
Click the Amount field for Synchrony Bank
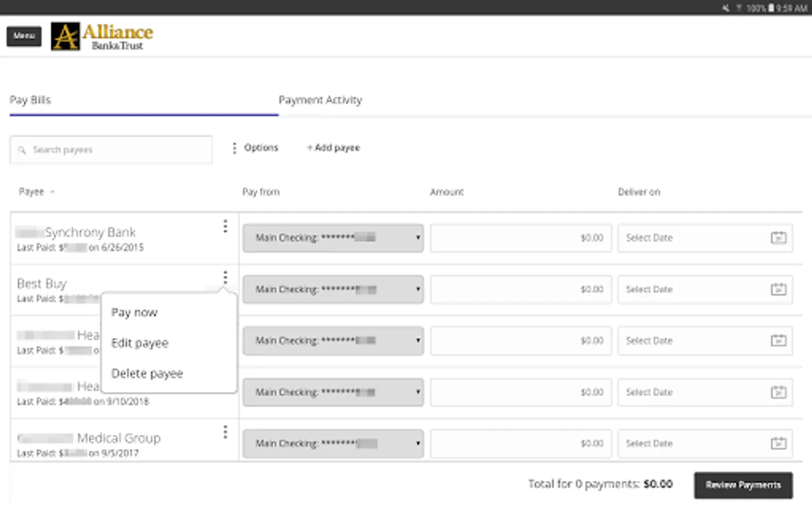[x=520, y=238]
